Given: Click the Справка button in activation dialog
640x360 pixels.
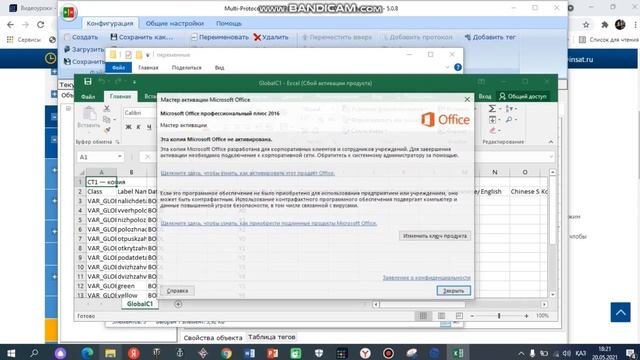Looking at the screenshot, I should click(x=177, y=291).
